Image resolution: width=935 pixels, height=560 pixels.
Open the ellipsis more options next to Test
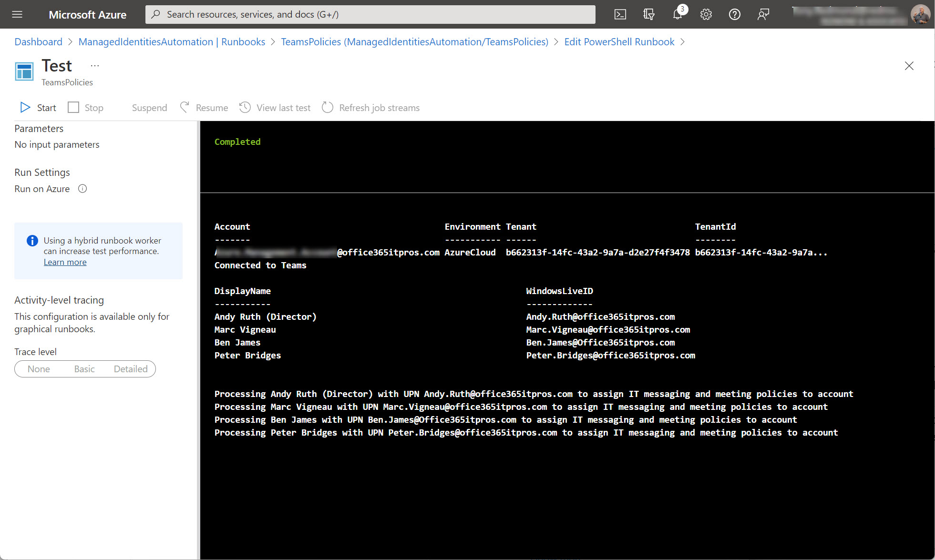pyautogui.click(x=95, y=66)
